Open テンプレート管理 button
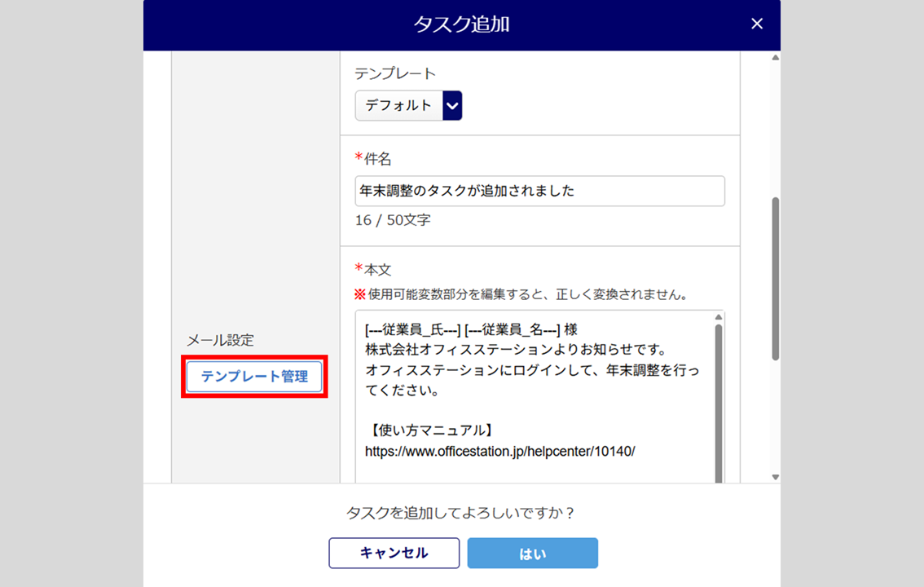The height and width of the screenshot is (587, 924). tap(254, 377)
